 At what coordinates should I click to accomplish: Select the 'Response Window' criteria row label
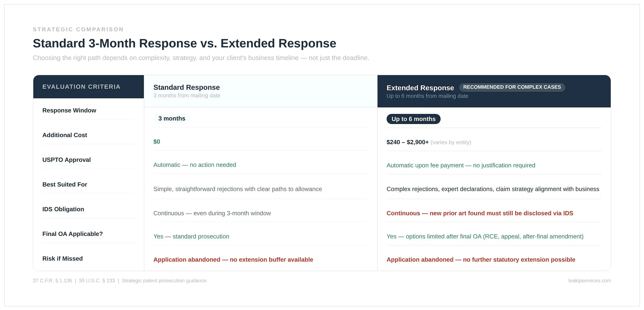point(69,110)
